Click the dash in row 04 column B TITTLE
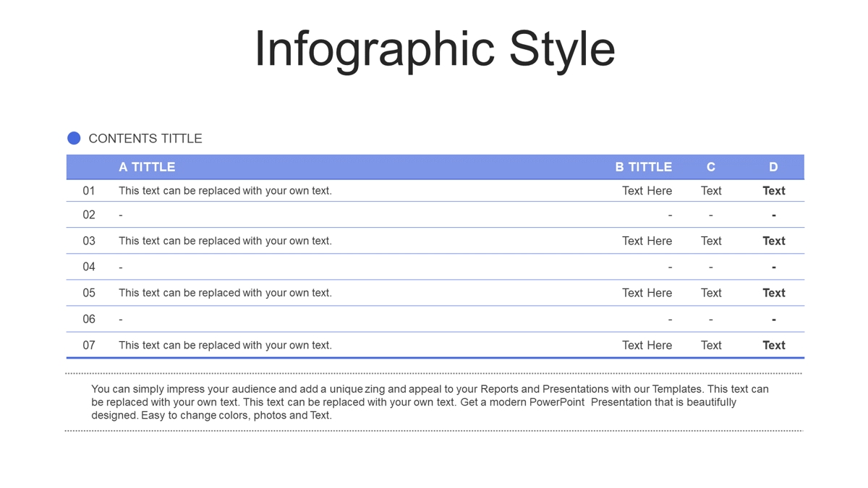Image resolution: width=868 pixels, height=488 pixels. pos(670,267)
